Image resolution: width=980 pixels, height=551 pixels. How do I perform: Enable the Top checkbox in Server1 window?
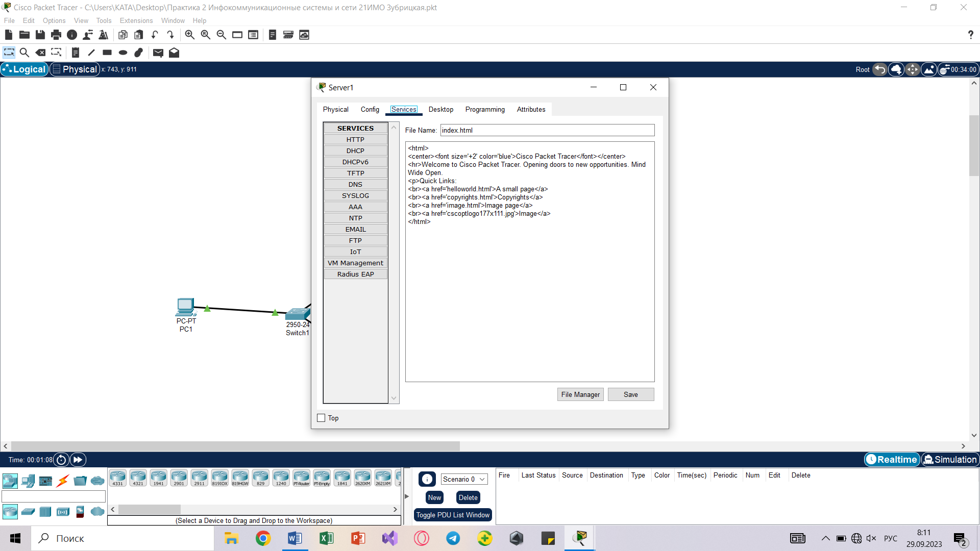pos(321,418)
